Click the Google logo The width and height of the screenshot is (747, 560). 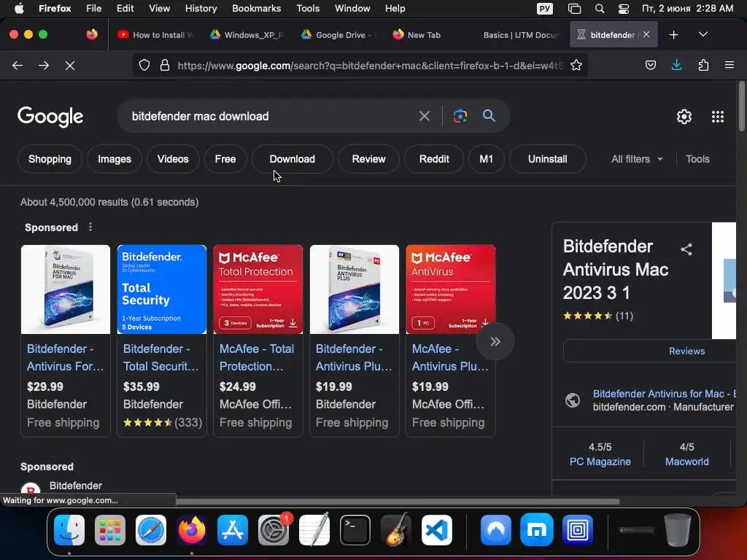[x=50, y=117]
